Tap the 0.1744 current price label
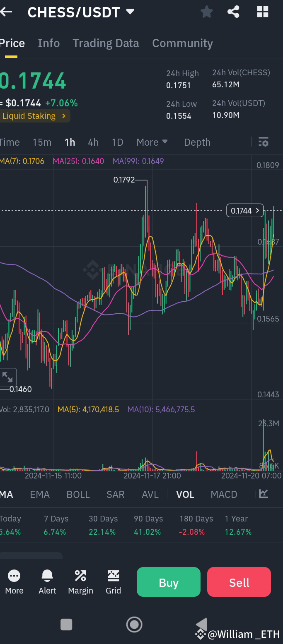The image size is (283, 644). (244, 210)
